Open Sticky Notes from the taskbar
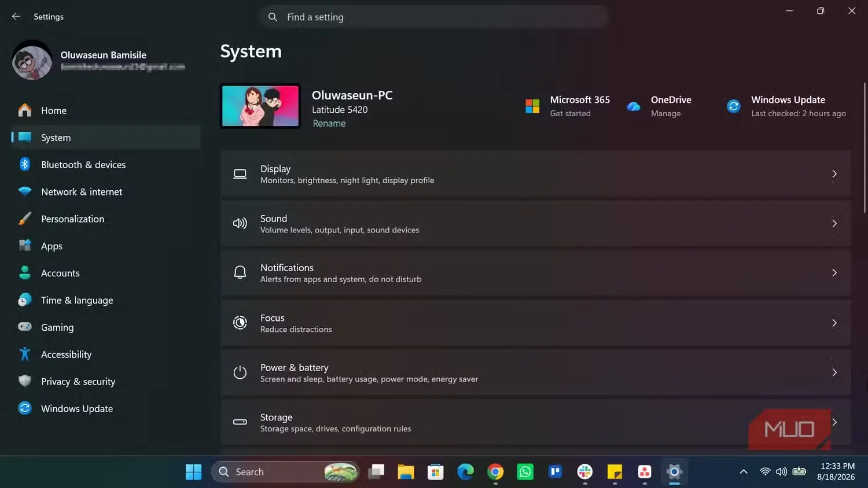This screenshot has height=488, width=868. 615,472
